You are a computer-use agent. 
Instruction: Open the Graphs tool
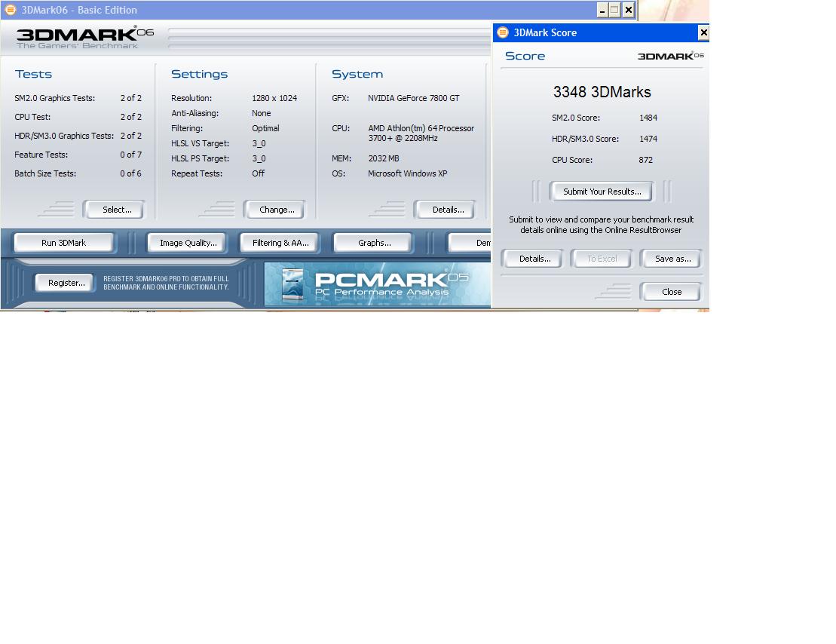point(372,243)
